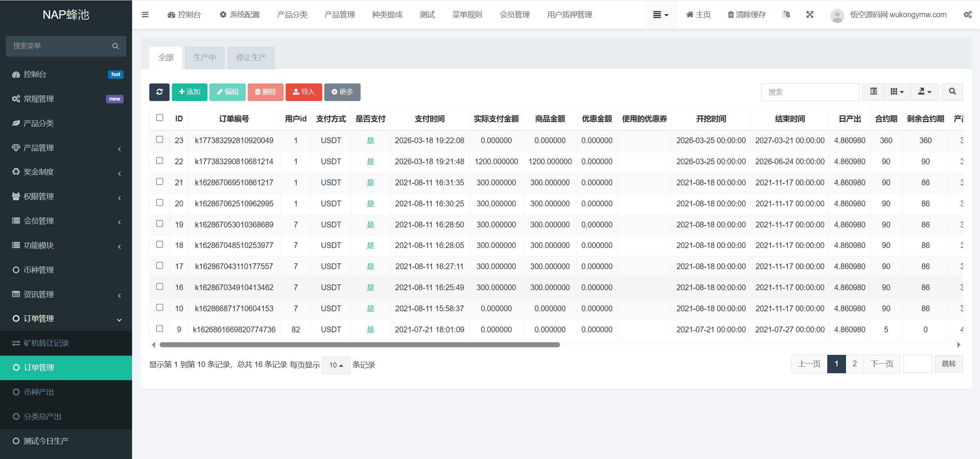980x459 pixels.
Task: Open the export data dropdown
Action: (924, 92)
